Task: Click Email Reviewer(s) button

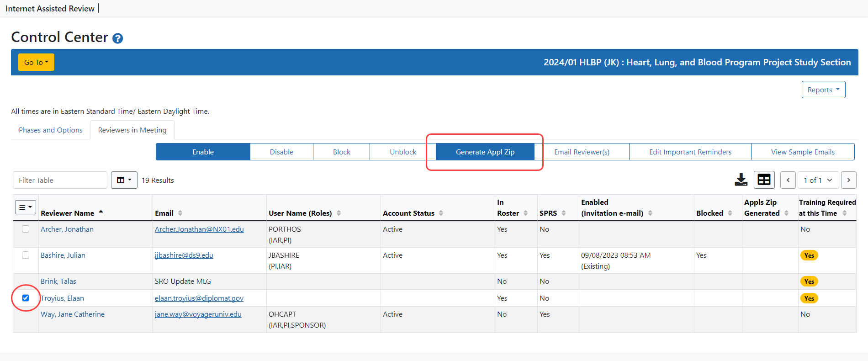Action: (x=582, y=152)
